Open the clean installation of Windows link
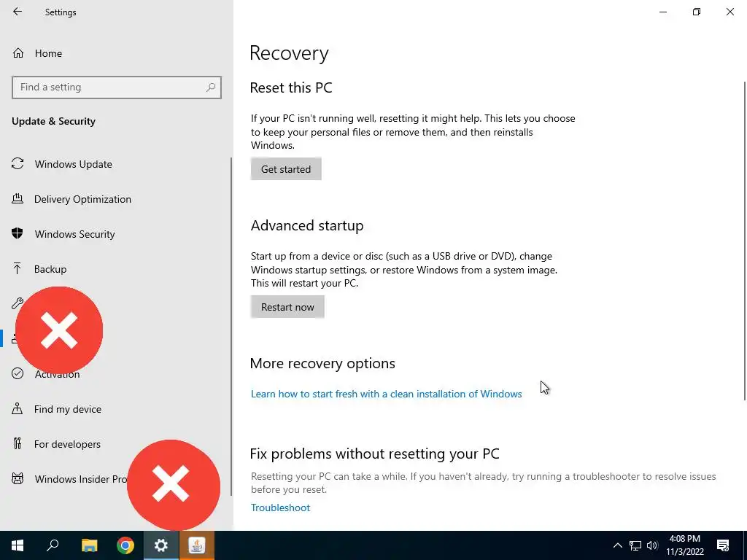747x560 pixels. coord(387,394)
